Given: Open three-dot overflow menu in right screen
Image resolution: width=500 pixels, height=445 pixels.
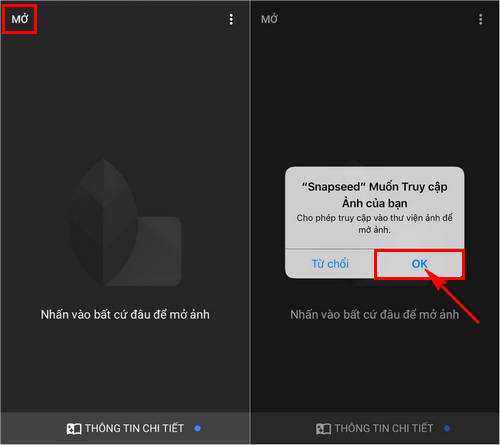Looking at the screenshot, I should coord(480,19).
